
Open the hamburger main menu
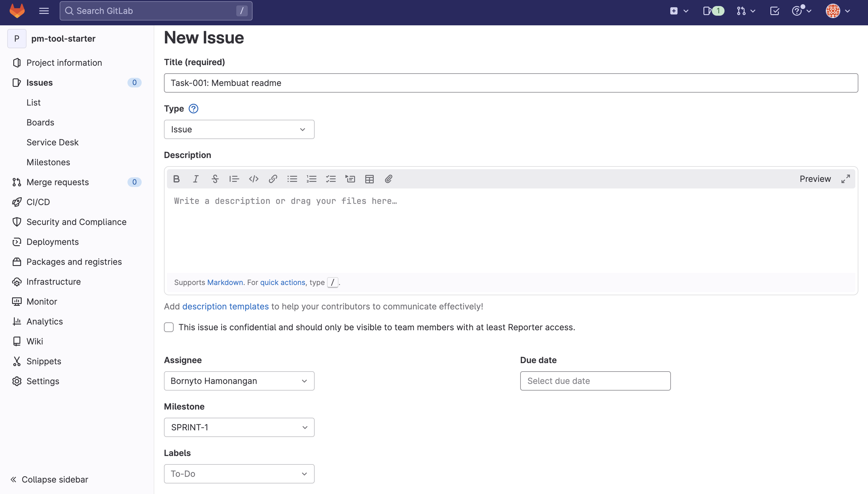point(44,11)
